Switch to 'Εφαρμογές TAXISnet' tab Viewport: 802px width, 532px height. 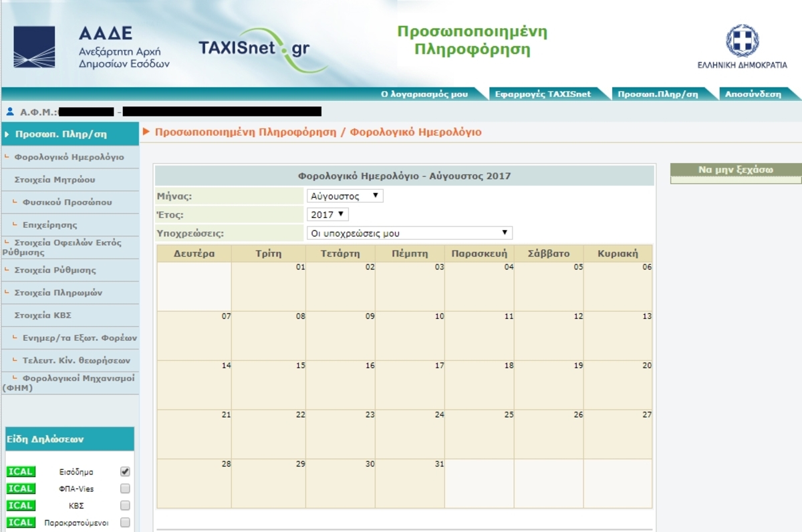[x=543, y=94]
